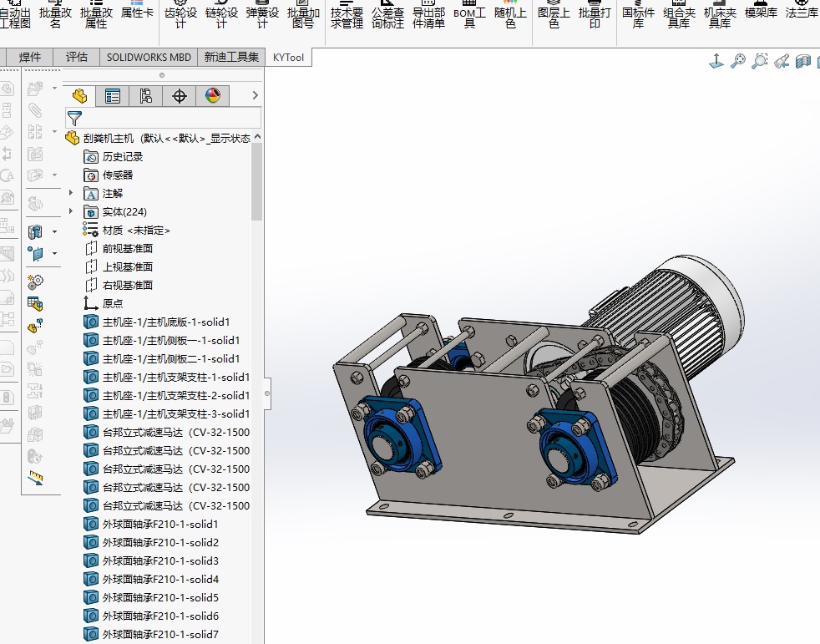This screenshot has width=820, height=644.
Task: Open the PropertyManager panel tab
Action: point(113,96)
